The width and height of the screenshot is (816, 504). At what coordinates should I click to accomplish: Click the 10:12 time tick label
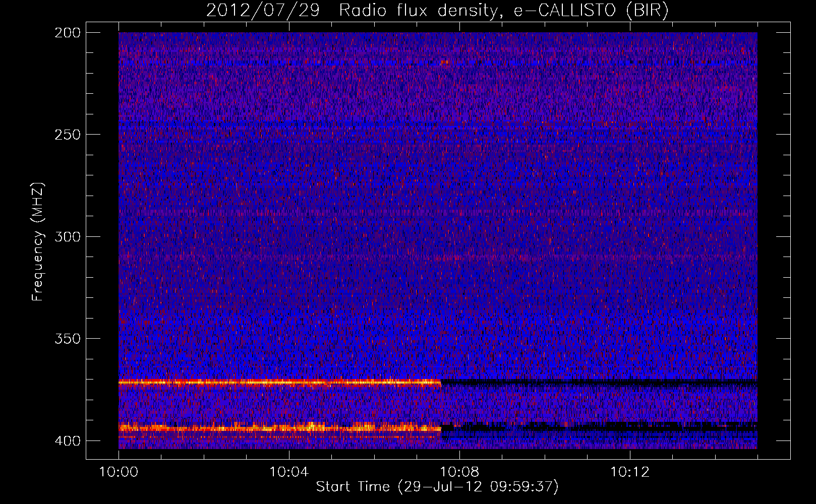tap(630, 472)
